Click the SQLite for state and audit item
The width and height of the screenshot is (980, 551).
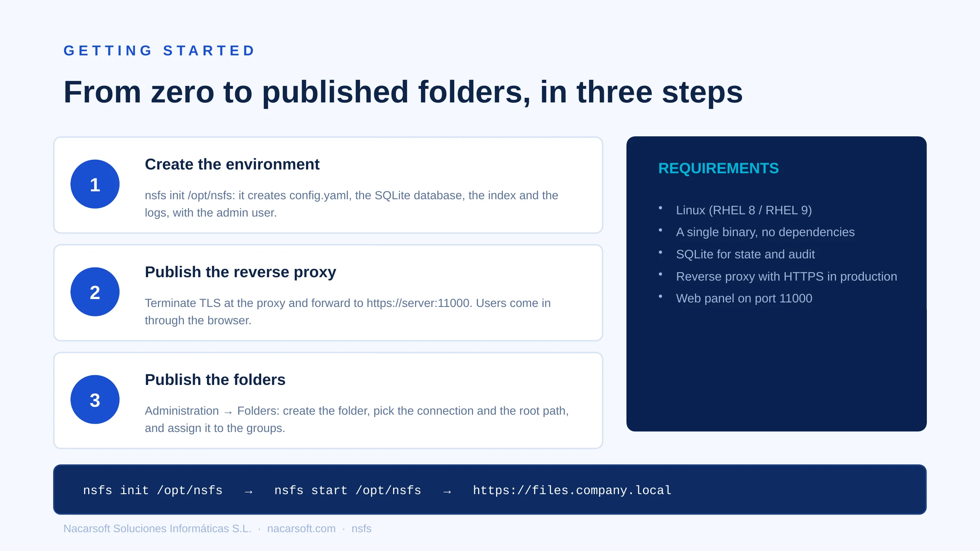[745, 254]
